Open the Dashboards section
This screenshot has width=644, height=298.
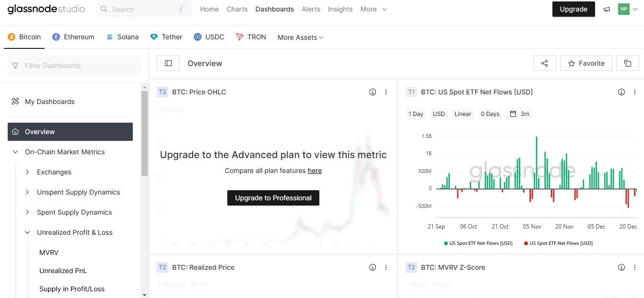pos(275,9)
